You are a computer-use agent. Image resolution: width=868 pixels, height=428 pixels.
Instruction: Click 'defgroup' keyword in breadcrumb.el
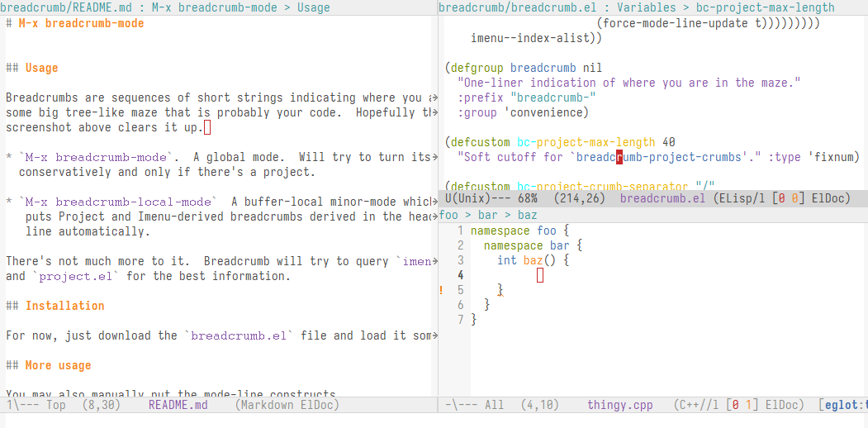point(477,68)
